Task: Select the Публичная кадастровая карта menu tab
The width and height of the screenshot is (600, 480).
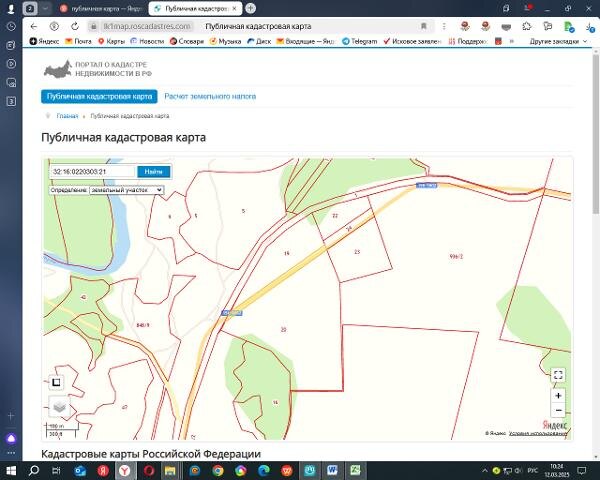Action: pyautogui.click(x=99, y=96)
